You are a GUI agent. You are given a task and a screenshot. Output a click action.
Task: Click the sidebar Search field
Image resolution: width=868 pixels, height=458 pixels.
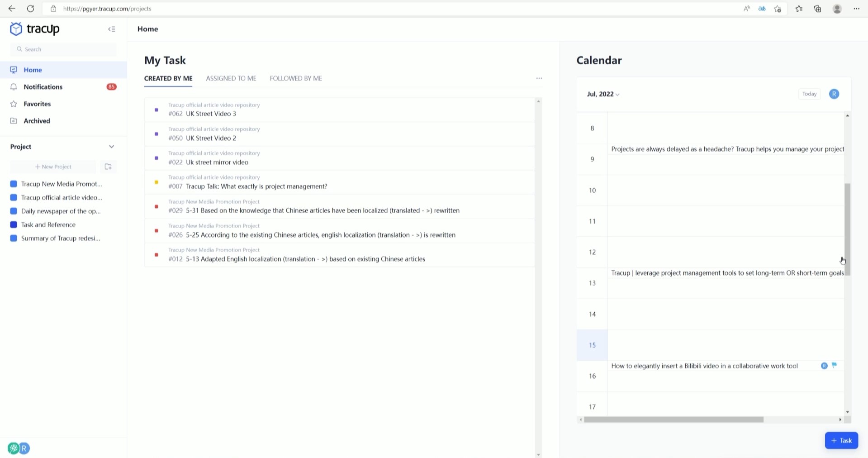point(63,49)
